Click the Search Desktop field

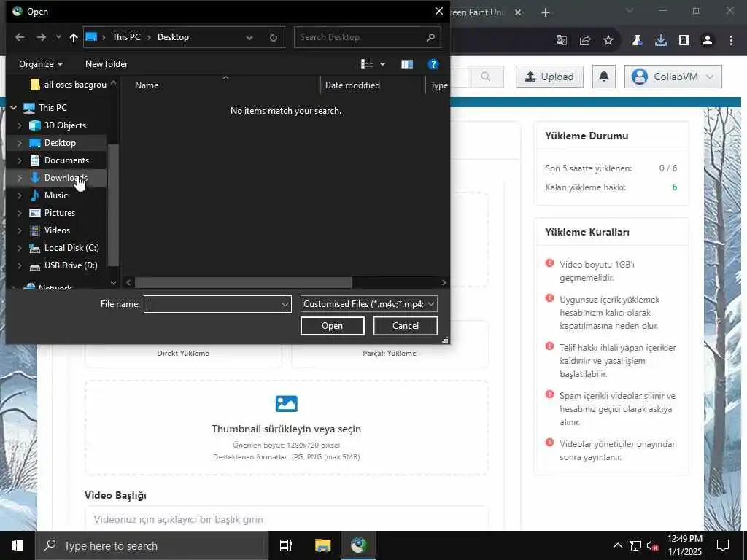pyautogui.click(x=368, y=37)
